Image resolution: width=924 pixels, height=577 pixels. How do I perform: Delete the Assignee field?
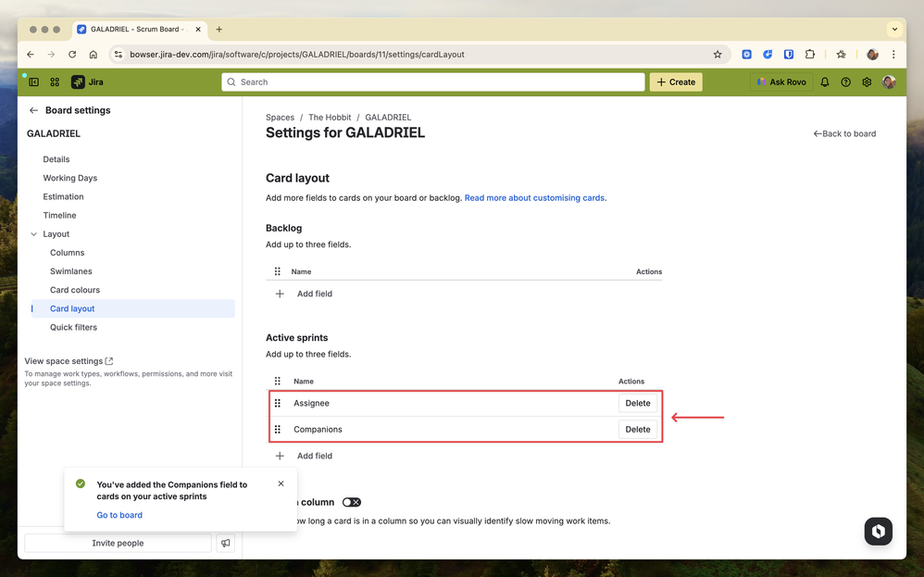point(638,403)
